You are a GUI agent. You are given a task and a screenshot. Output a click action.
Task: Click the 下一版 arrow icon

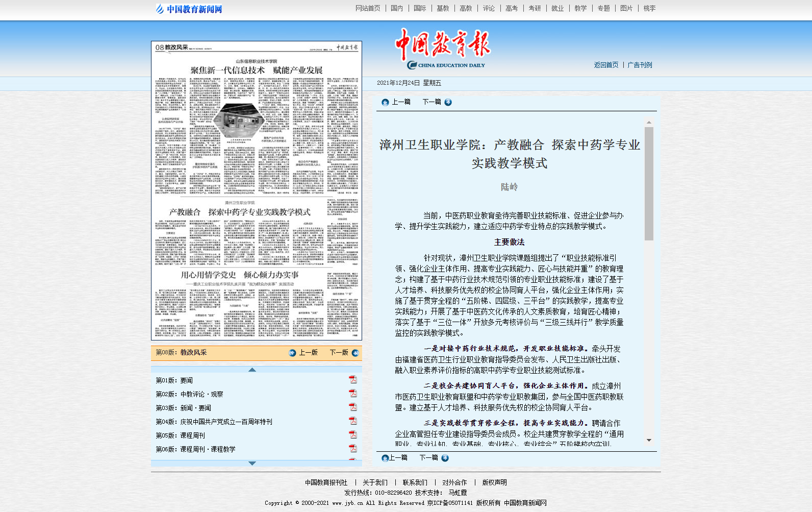click(x=356, y=353)
